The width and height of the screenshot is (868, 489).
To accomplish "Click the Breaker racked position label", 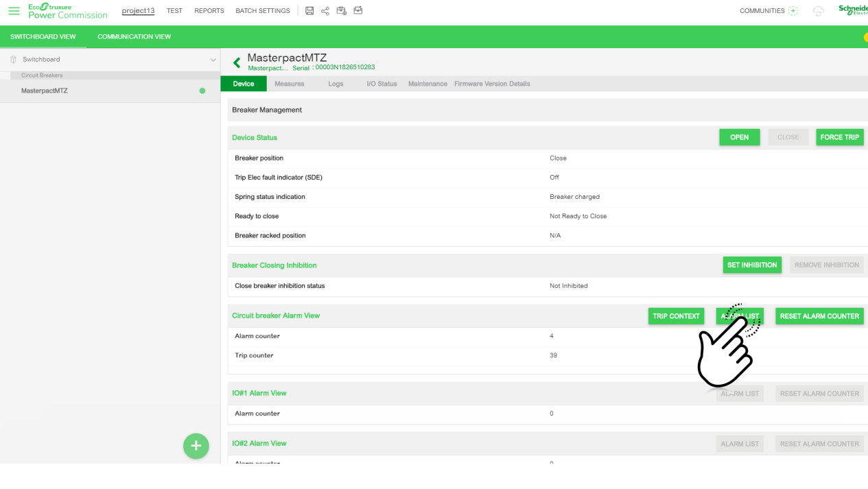I will tap(270, 235).
